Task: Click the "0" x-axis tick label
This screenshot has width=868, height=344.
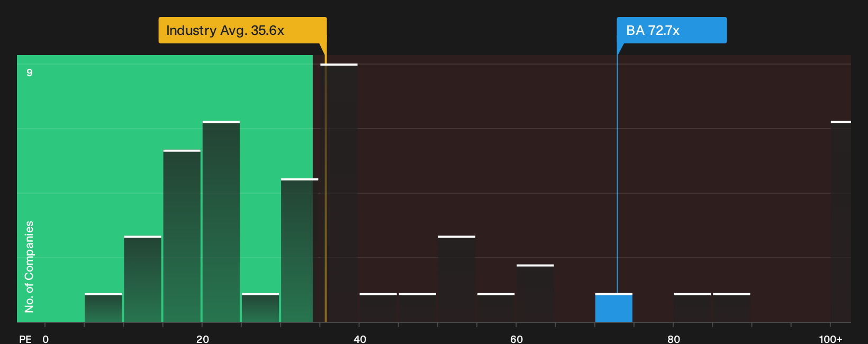Action: click(x=46, y=339)
